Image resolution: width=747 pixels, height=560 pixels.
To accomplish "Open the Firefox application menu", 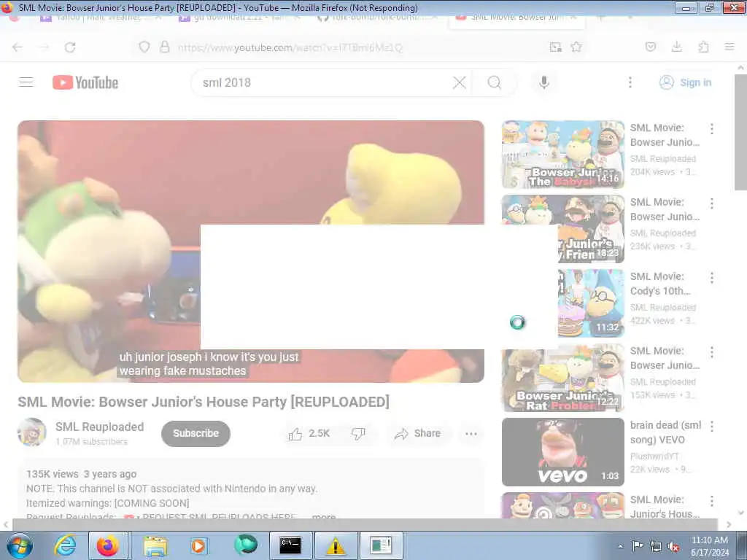I will click(x=729, y=47).
